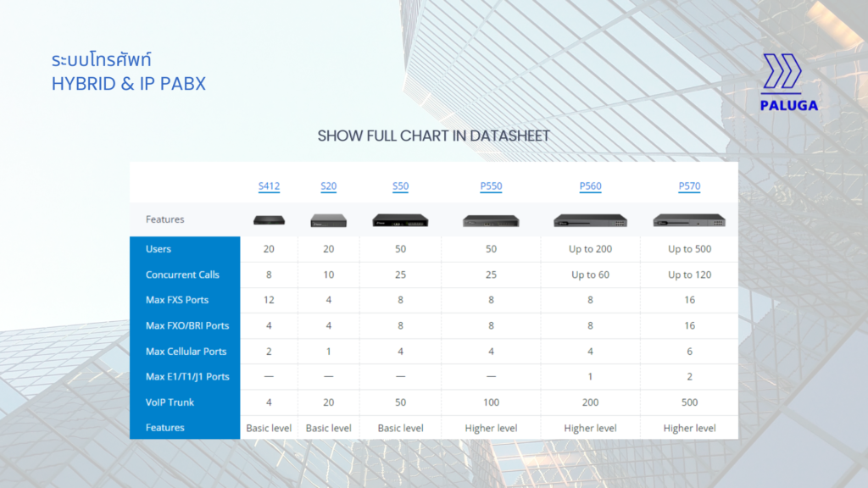
Task: Click the S20 device image
Action: coord(328,220)
